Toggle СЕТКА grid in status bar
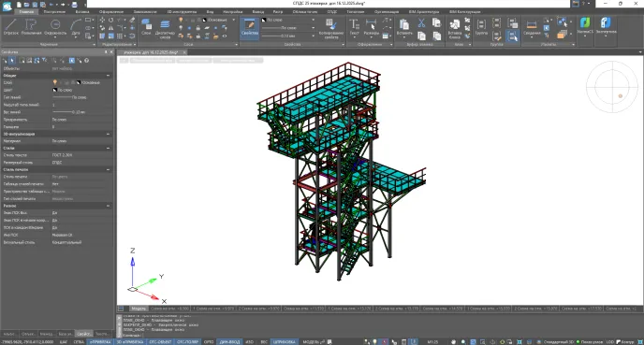 [x=79, y=341]
